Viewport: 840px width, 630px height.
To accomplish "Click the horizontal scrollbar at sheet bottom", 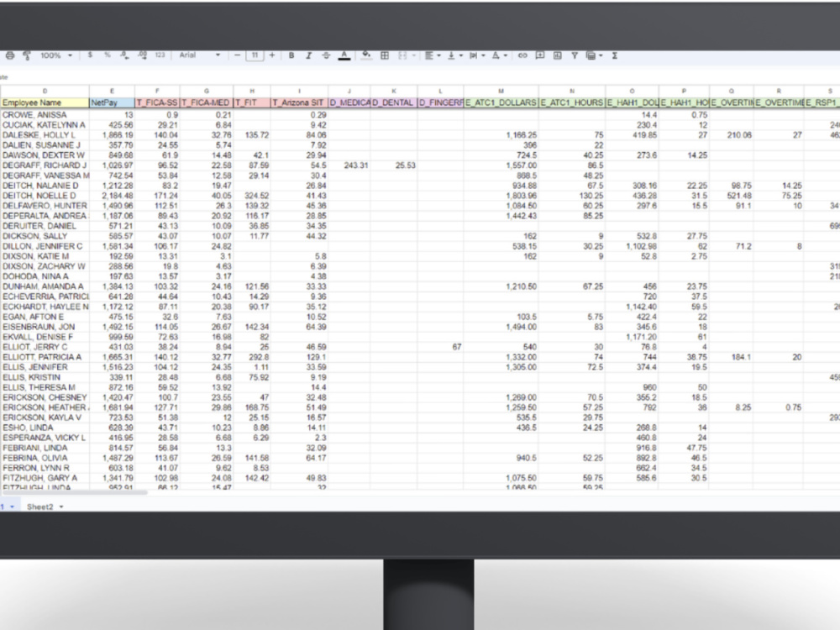I will click(73, 491).
